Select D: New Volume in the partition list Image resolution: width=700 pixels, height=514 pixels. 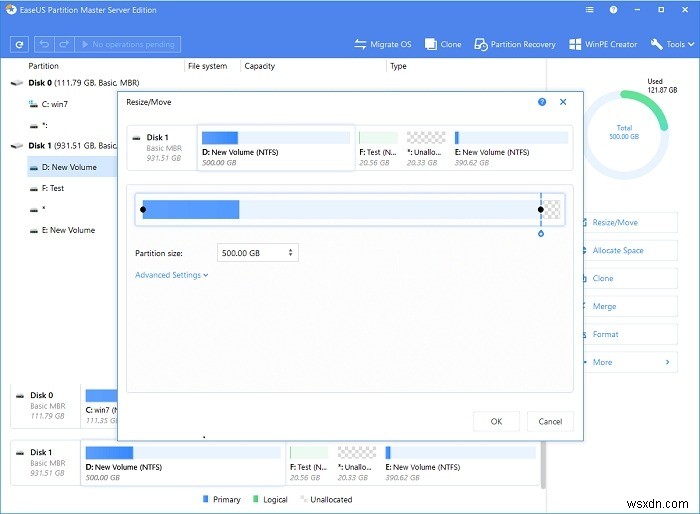pos(72,167)
